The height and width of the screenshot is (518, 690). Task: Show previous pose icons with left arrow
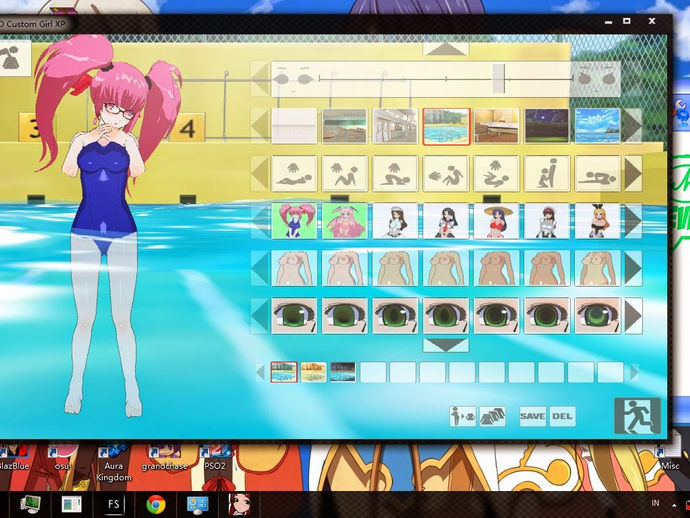click(260, 174)
